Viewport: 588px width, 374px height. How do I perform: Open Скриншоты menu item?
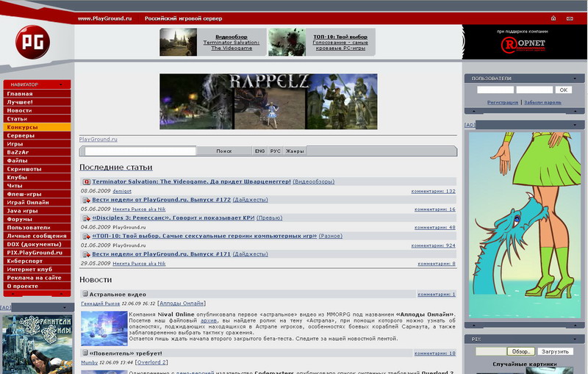pyautogui.click(x=37, y=169)
